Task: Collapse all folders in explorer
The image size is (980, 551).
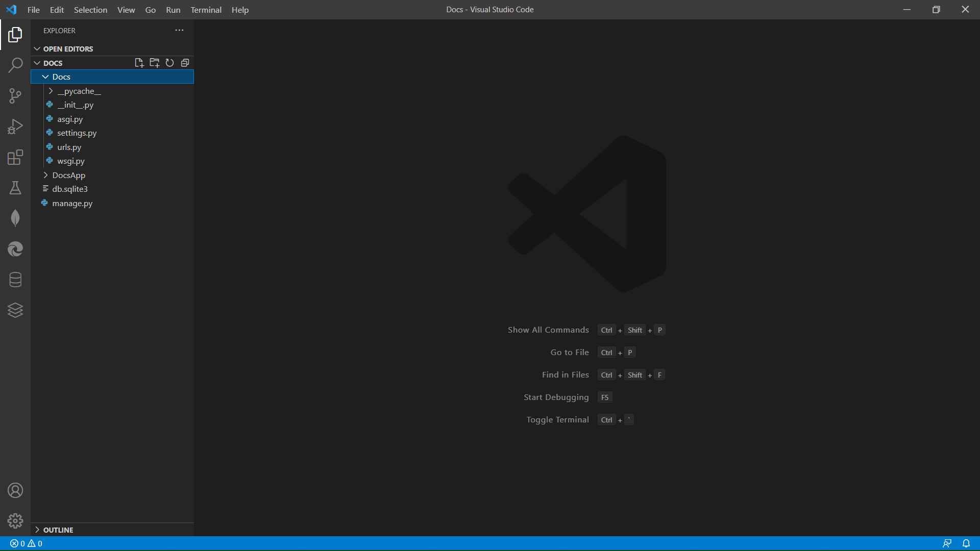Action: [185, 63]
